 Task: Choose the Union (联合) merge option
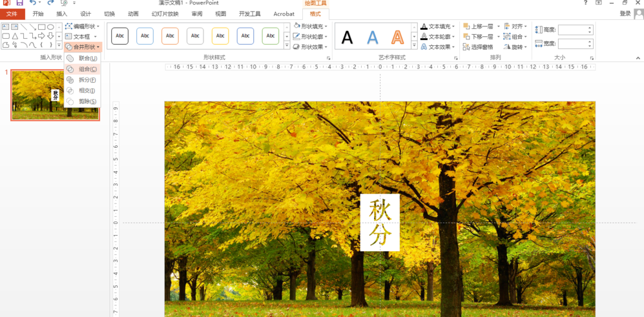point(83,58)
